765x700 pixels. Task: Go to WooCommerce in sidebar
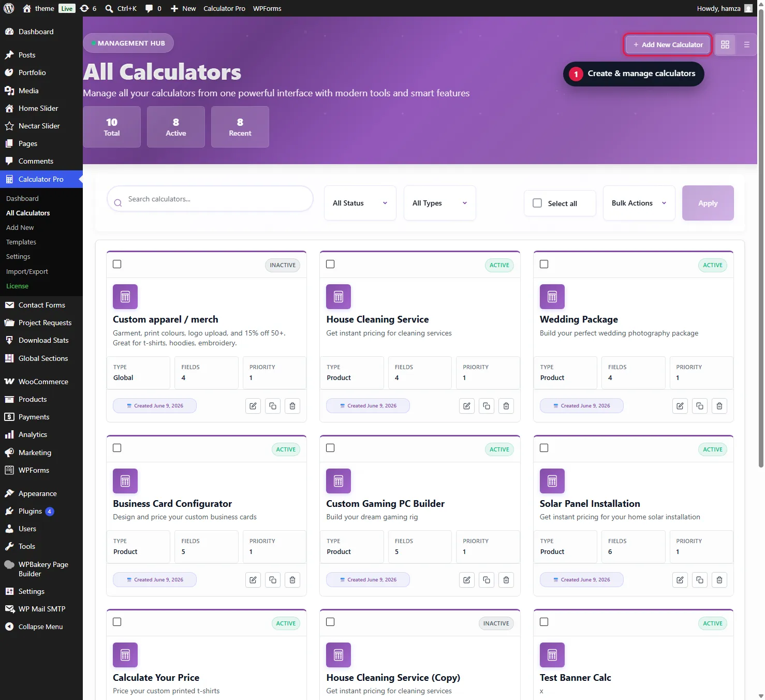(41, 382)
